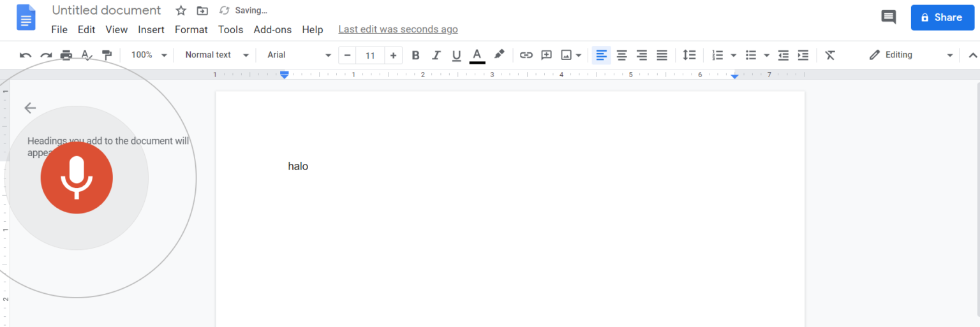Click the clear formatting icon
Screen dimensions: 980x327
(x=829, y=55)
